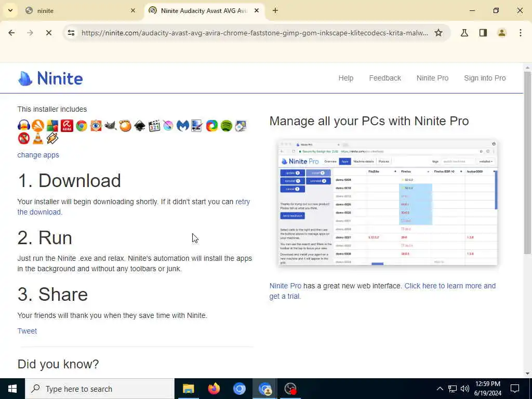Go to Ninite Pro in header

(x=432, y=78)
